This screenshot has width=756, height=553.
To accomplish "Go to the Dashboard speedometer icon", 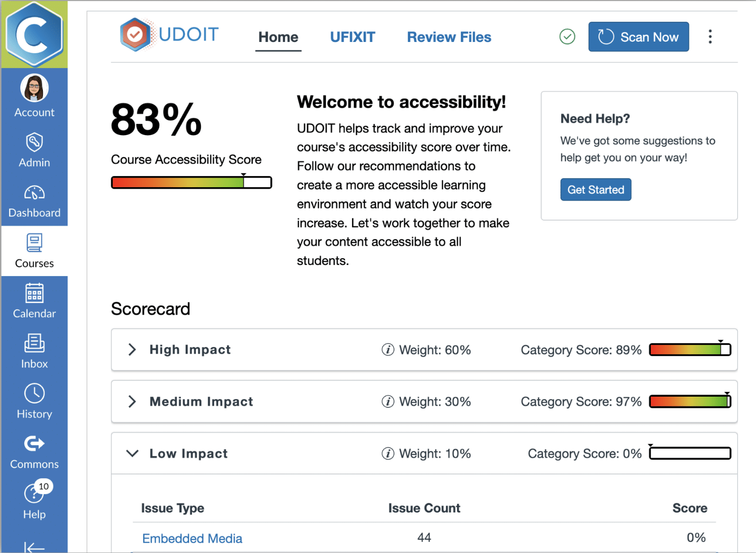I will (x=34, y=193).
